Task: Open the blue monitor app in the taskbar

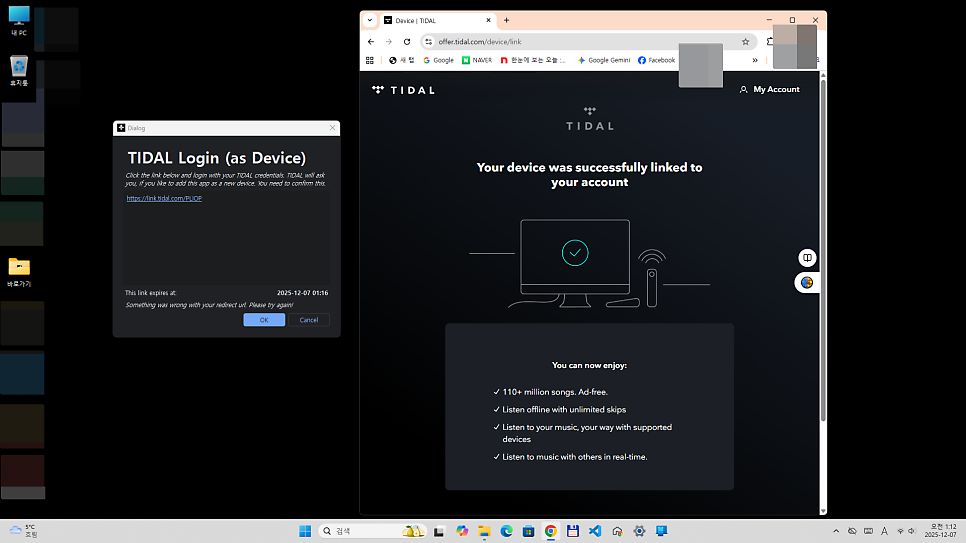Action: 662,531
